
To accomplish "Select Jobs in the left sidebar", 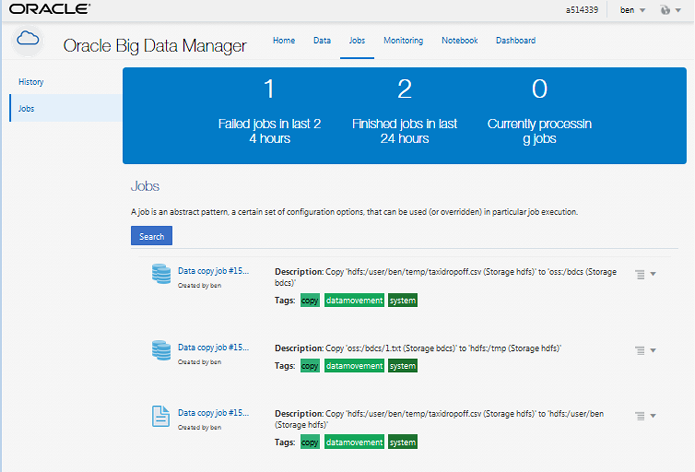I will tap(66, 108).
